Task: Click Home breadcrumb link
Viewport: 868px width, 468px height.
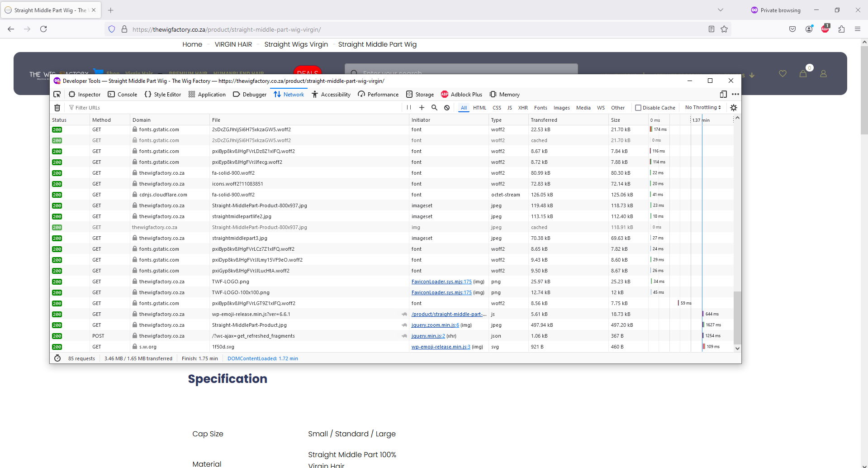Action: pyautogui.click(x=192, y=44)
